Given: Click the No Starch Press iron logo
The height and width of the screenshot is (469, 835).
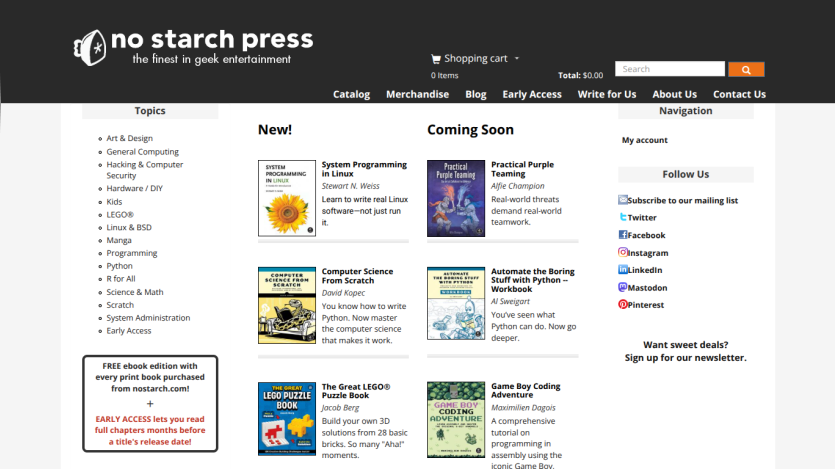Looking at the screenshot, I should (x=89, y=48).
